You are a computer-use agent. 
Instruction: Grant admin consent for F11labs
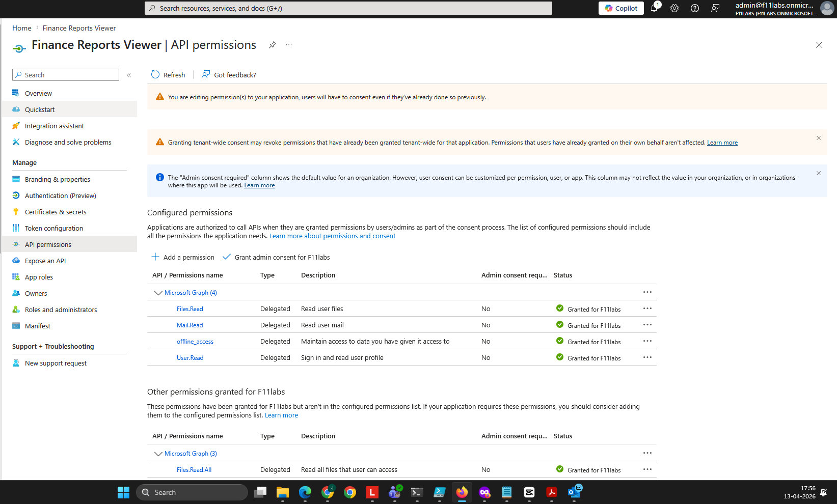277,257
